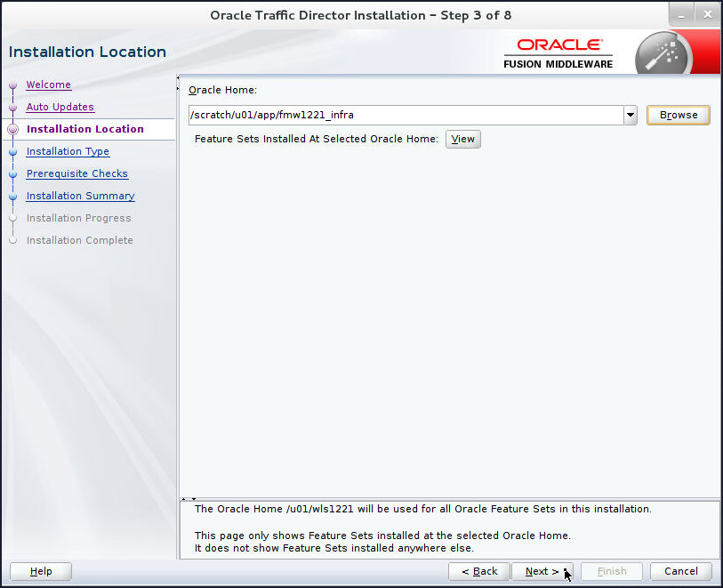Viewport: 723px width, 588px height.
Task: Open the Oracle Home dropdown list
Action: pos(631,115)
